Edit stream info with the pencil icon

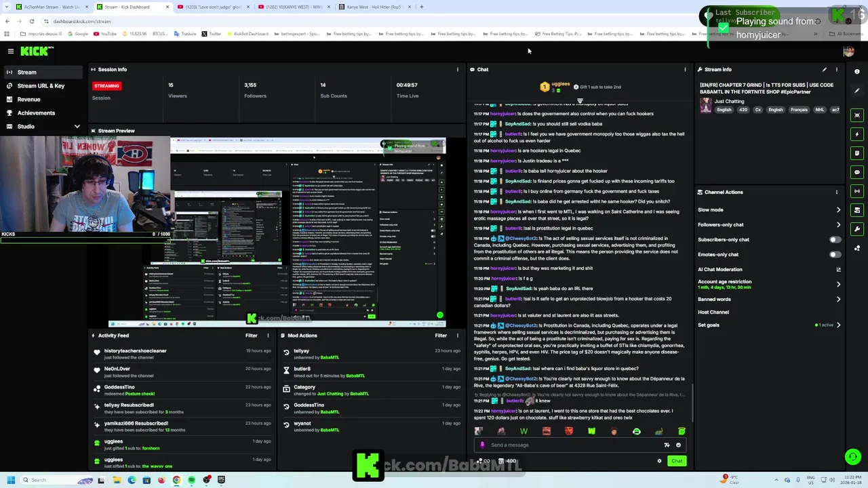pos(825,69)
